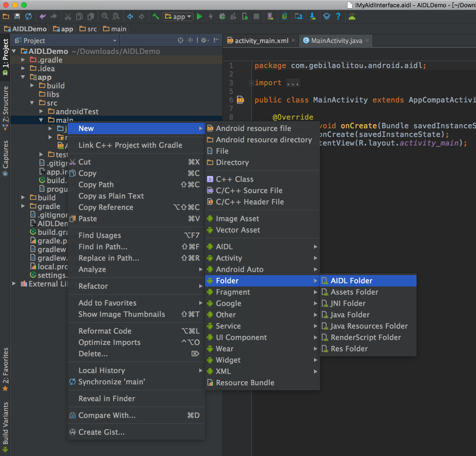The image size is (476, 456).
Task: Click the Stop square toolbar icon
Action: (256, 16)
